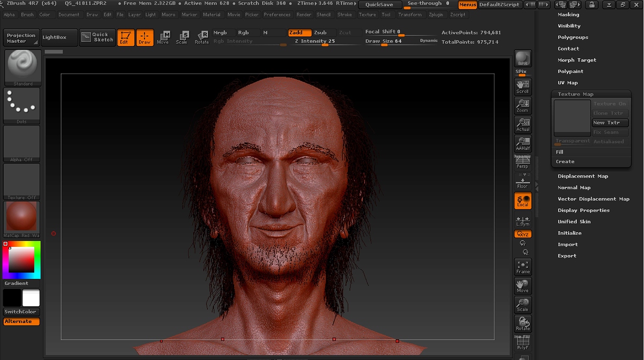Open the Alpha menu
The image size is (644, 360).
point(9,14)
